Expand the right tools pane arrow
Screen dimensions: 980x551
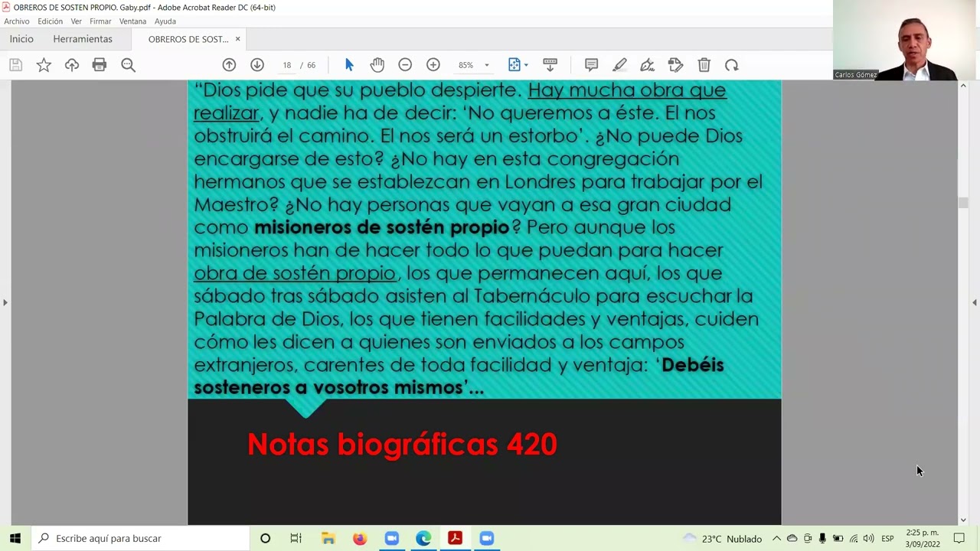(974, 302)
